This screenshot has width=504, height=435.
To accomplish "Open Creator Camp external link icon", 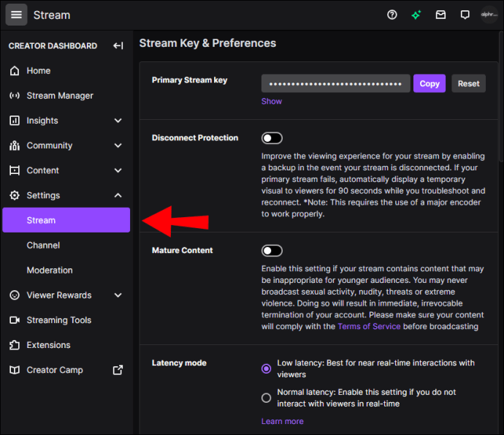I will 118,370.
